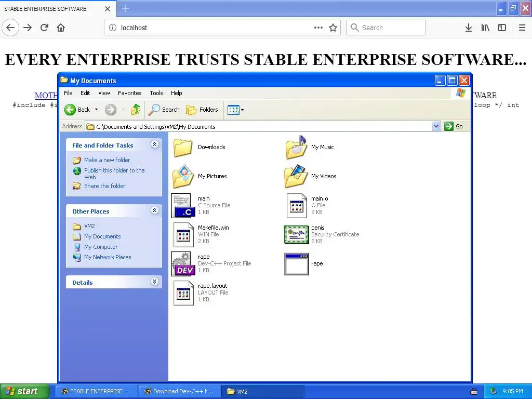Open the browser home page
Screen dimensions: 532x399
tap(61, 28)
